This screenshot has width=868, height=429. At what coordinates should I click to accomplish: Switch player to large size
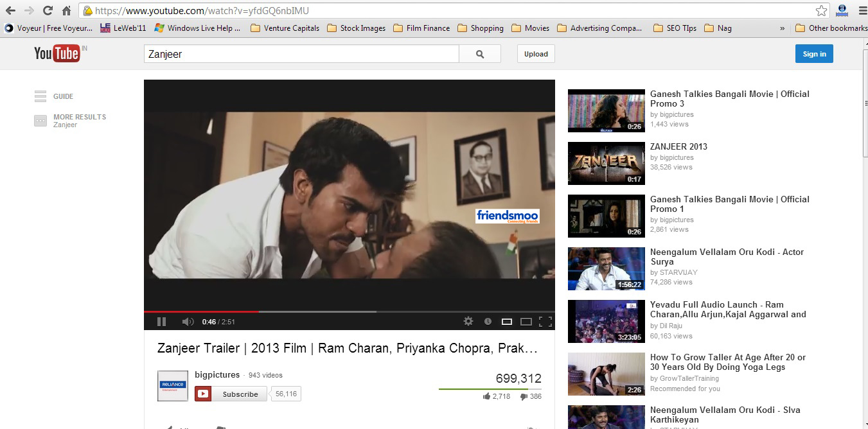(x=526, y=322)
